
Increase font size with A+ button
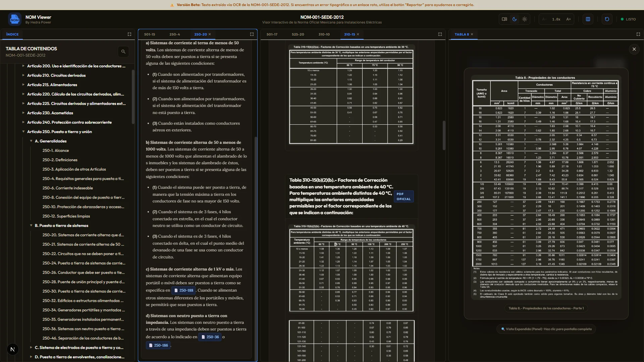[x=569, y=19]
